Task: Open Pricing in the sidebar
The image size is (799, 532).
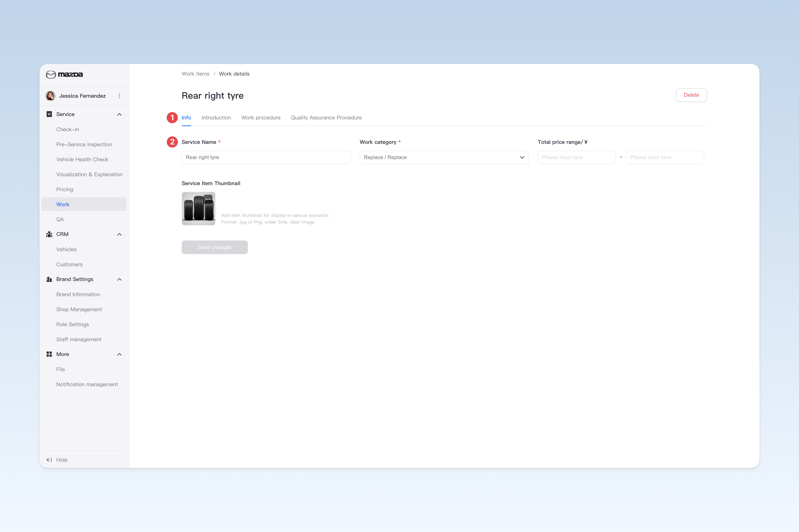Action: pos(65,189)
